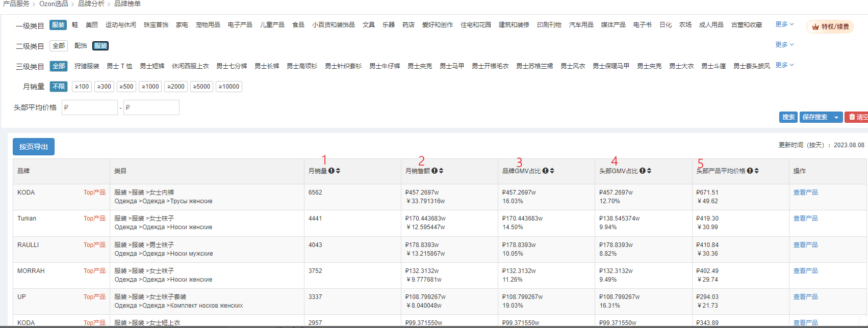Filter monthly sales to ≥100
Viewport: 868px width, 328px height.
[x=82, y=87]
